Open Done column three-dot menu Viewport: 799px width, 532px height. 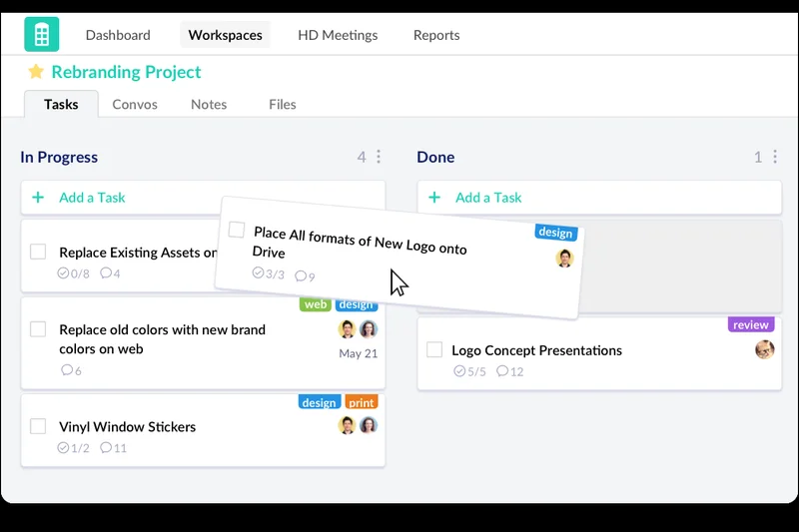775,157
